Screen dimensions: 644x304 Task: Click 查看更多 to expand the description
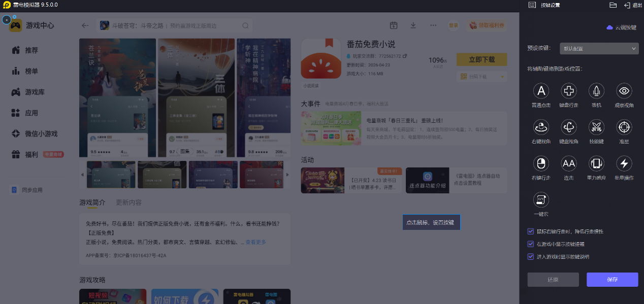(255, 242)
